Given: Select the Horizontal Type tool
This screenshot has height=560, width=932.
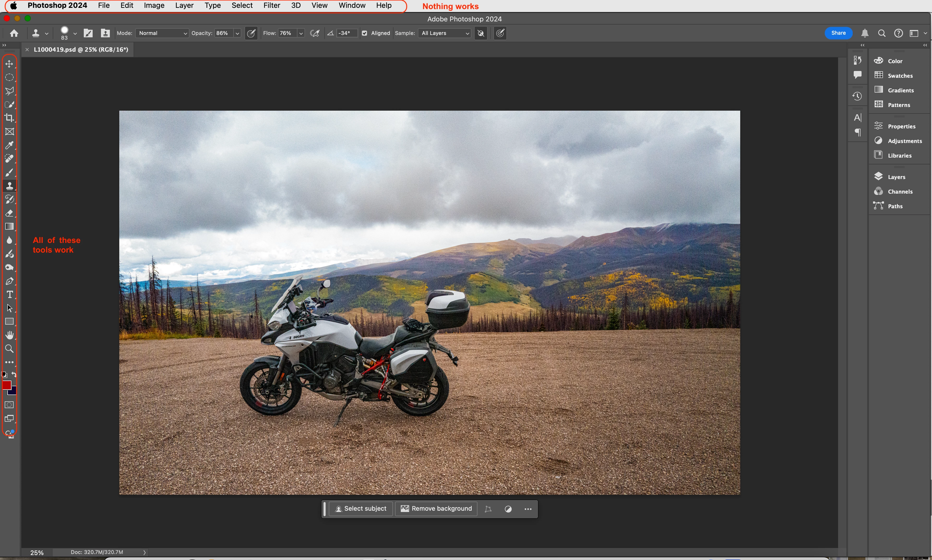Looking at the screenshot, I should pyautogui.click(x=9, y=295).
